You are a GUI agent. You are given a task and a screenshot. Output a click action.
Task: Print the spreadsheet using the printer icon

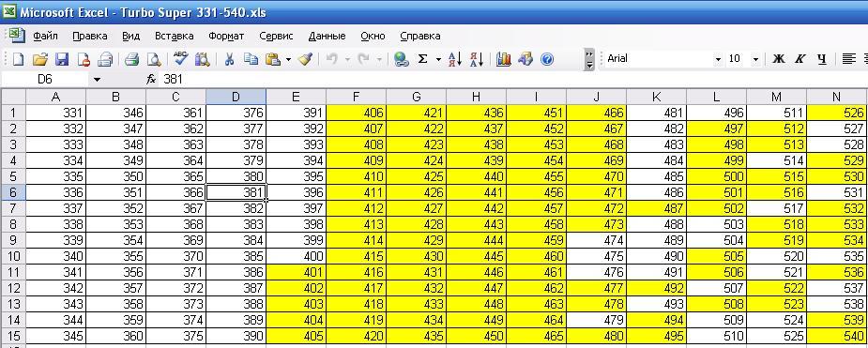[x=131, y=59]
